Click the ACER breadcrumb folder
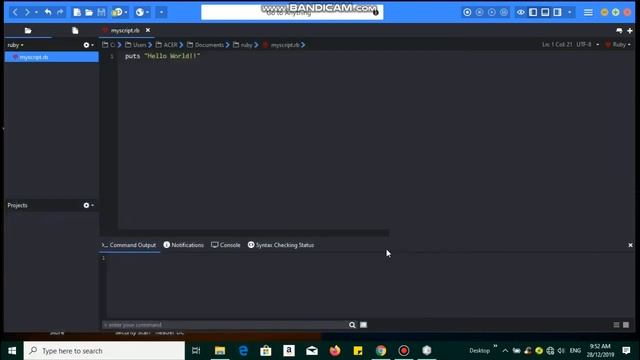The image size is (640, 360). [x=167, y=45]
